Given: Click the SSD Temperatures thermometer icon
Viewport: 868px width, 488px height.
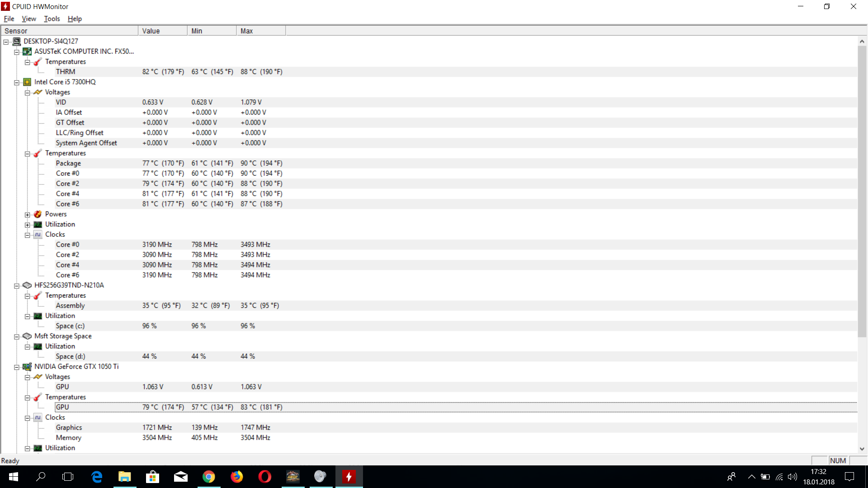Looking at the screenshot, I should click(38, 296).
